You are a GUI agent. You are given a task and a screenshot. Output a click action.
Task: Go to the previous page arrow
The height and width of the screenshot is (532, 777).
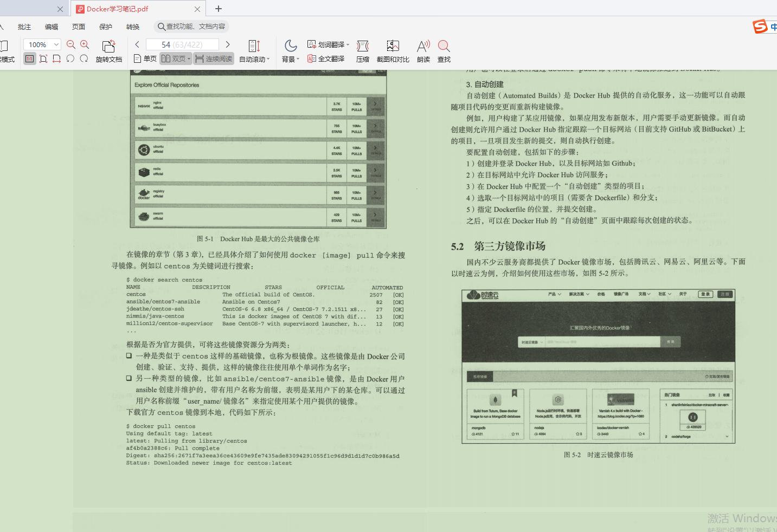pyautogui.click(x=137, y=44)
